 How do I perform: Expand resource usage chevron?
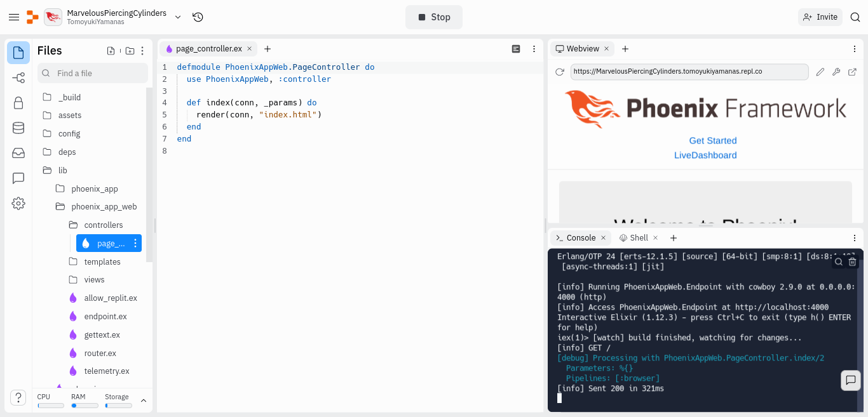pyautogui.click(x=144, y=400)
